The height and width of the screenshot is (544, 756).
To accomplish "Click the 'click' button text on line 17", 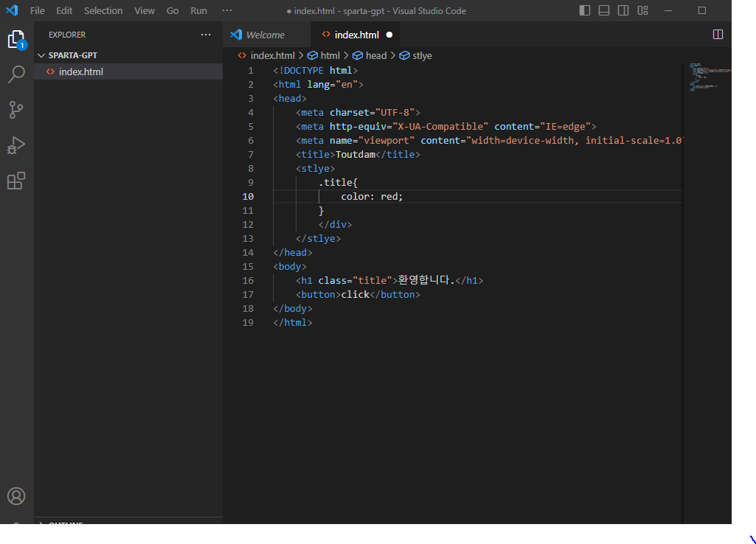I will pos(356,294).
